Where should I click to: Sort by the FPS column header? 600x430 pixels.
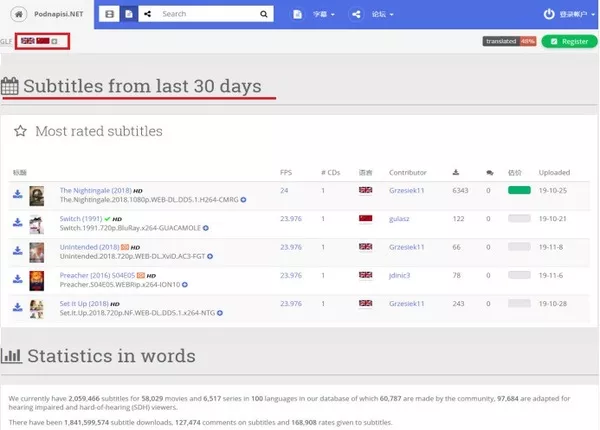click(286, 172)
